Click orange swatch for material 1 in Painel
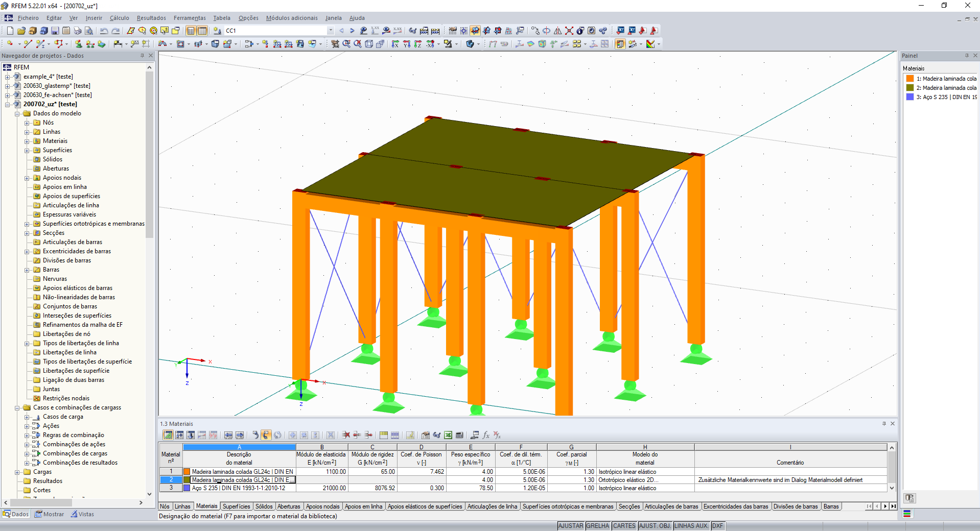Viewport: 980px width, 531px height. [910, 79]
